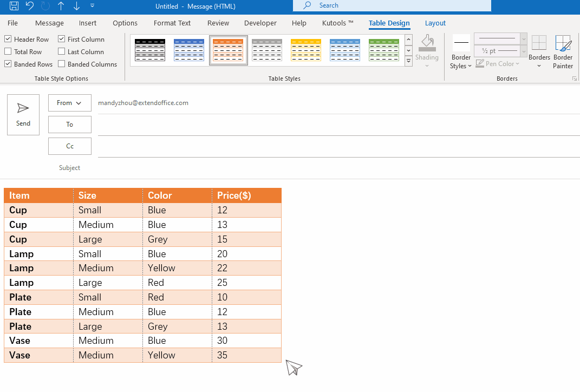The height and width of the screenshot is (392, 580).
Task: Select the half-point pen weight control
Action: tap(497, 50)
